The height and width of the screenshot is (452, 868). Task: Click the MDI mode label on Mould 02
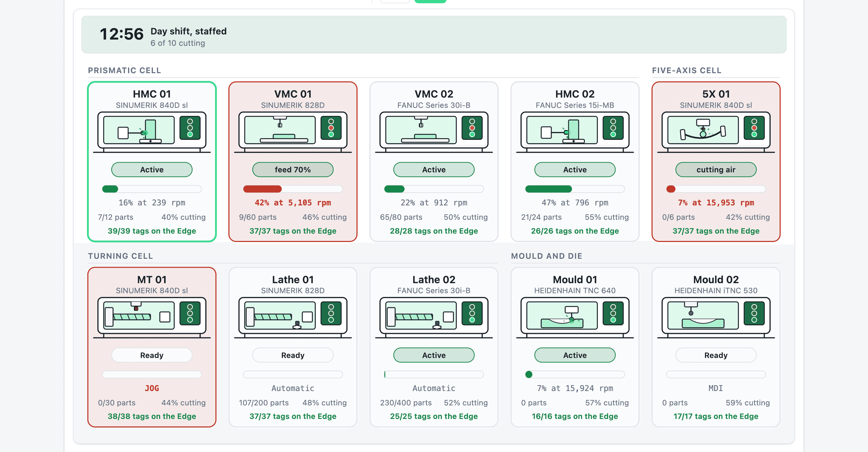click(716, 388)
